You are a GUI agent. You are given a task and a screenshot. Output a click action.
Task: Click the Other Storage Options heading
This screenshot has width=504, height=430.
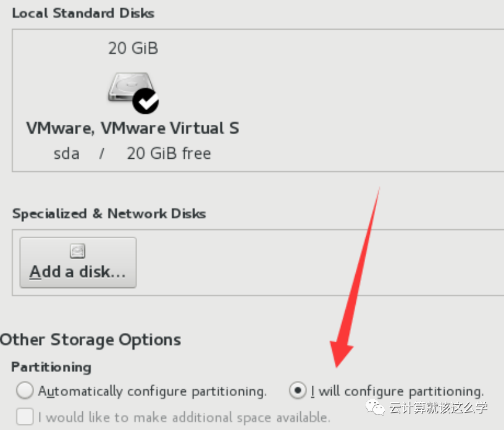tap(90, 340)
